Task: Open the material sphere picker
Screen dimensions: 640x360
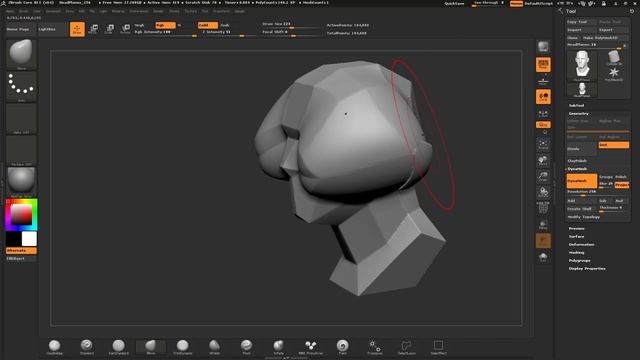Action: click(21, 182)
